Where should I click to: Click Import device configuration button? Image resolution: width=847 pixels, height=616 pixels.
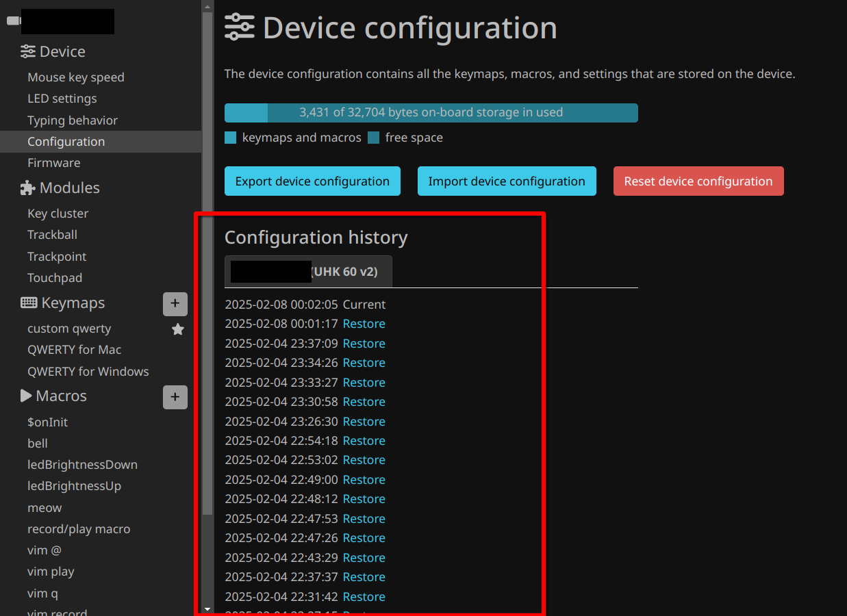click(506, 181)
